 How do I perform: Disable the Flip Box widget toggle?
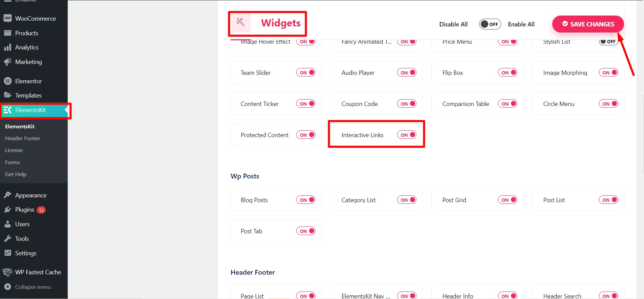pyautogui.click(x=508, y=72)
